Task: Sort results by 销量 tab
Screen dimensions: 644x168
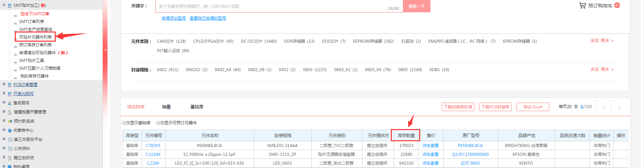Action: (166, 107)
